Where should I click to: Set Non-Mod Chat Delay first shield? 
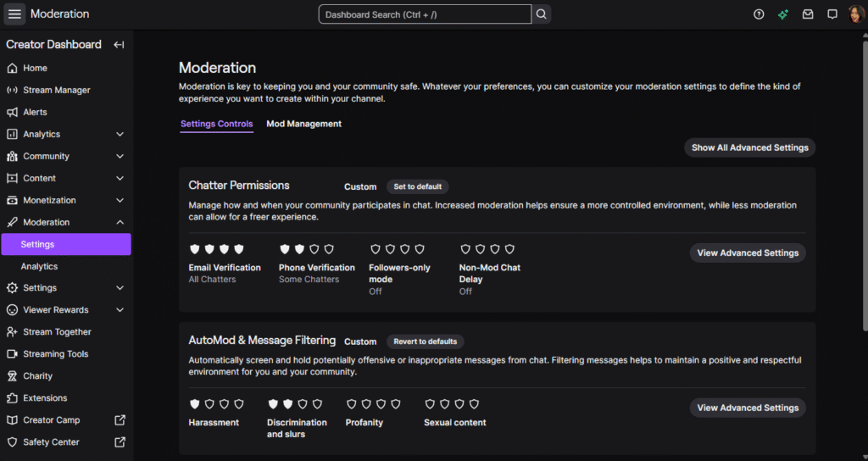(465, 249)
